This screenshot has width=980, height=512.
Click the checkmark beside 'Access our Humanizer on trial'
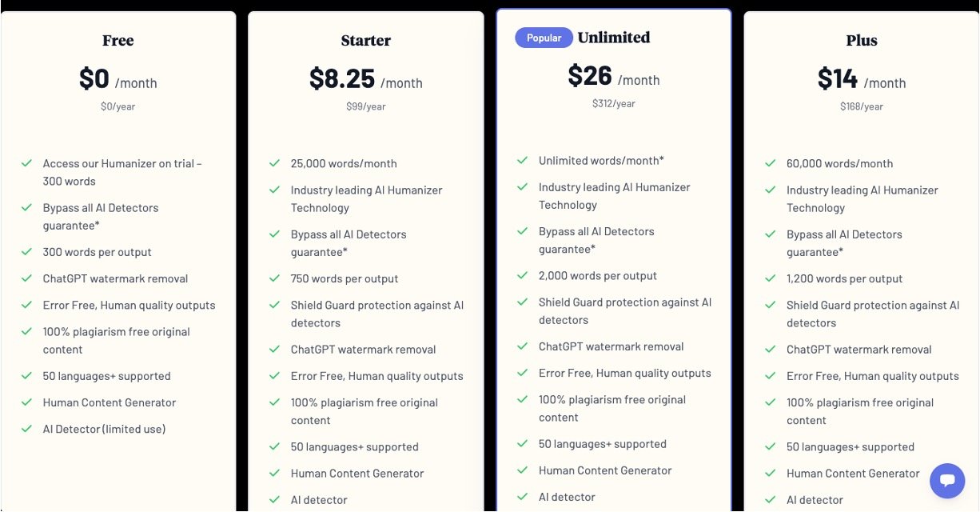pos(27,163)
